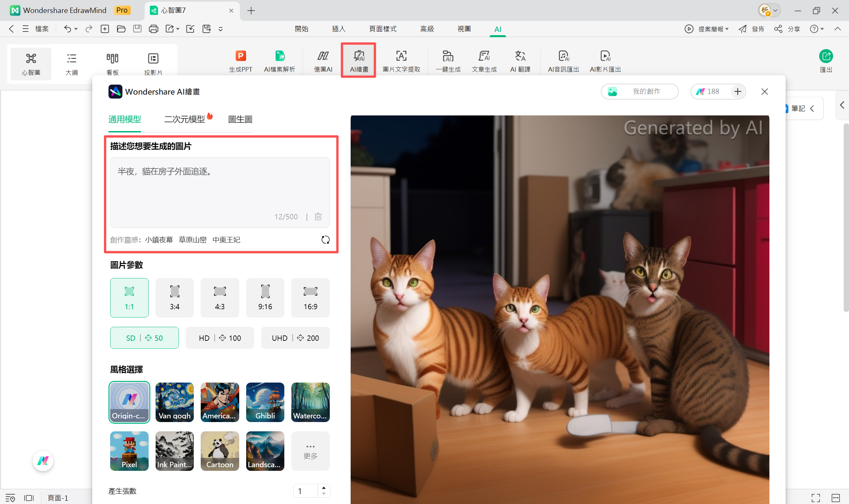Clear prompt with the trash icon
Viewport: 849px width, 504px height.
318,217
